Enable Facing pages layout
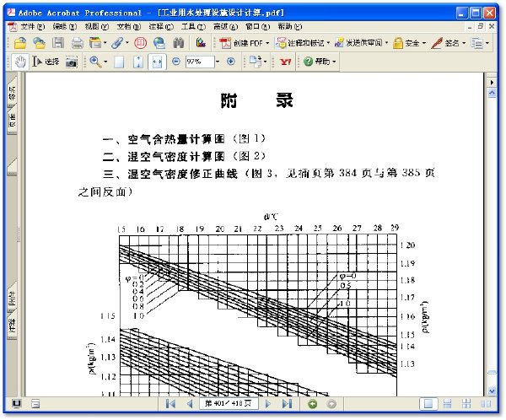Image resolution: width=506 pixels, height=420 pixels. click(x=486, y=403)
